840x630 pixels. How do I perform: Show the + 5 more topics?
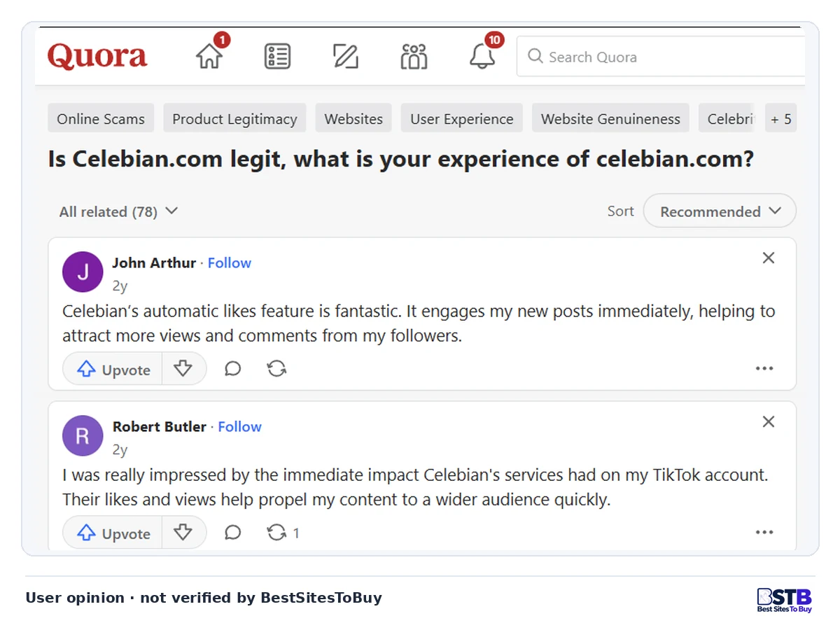780,119
